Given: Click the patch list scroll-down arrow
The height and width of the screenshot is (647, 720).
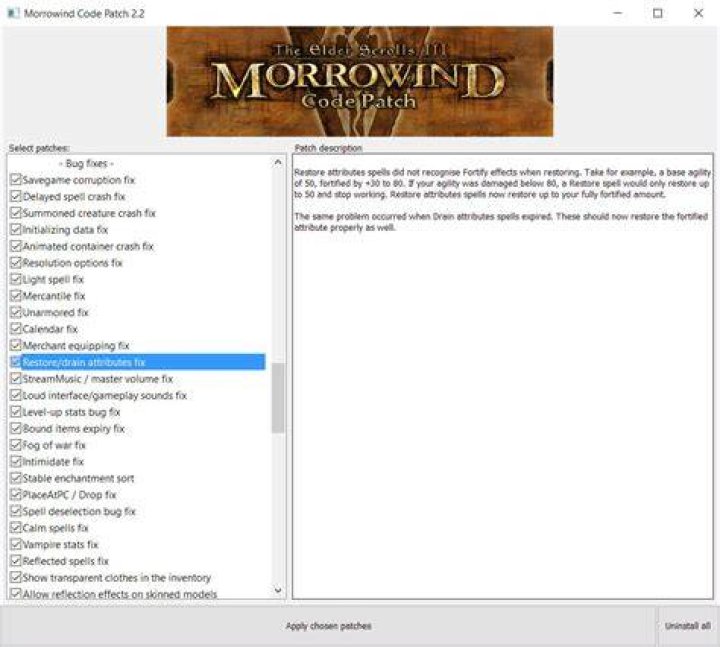Looking at the screenshot, I should (x=278, y=590).
